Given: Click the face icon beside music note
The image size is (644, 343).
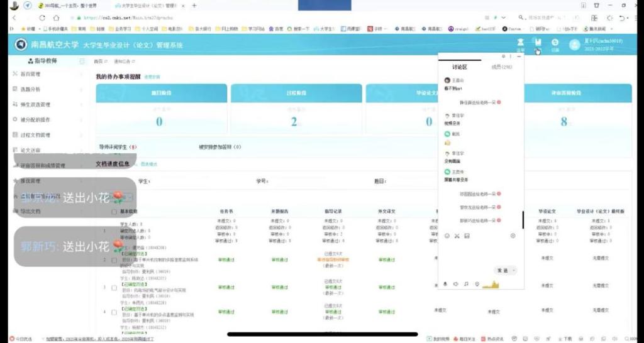Looking at the screenshot, I should (x=477, y=284).
